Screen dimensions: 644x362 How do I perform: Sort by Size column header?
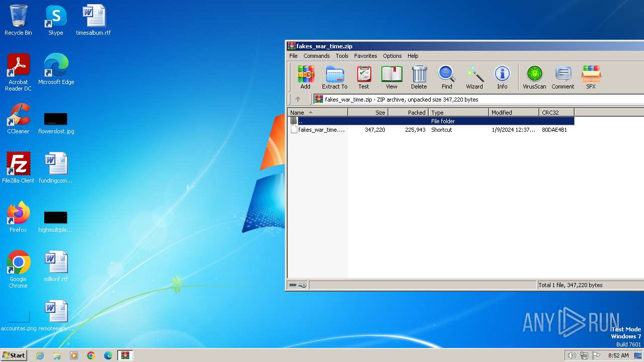pyautogui.click(x=368, y=113)
